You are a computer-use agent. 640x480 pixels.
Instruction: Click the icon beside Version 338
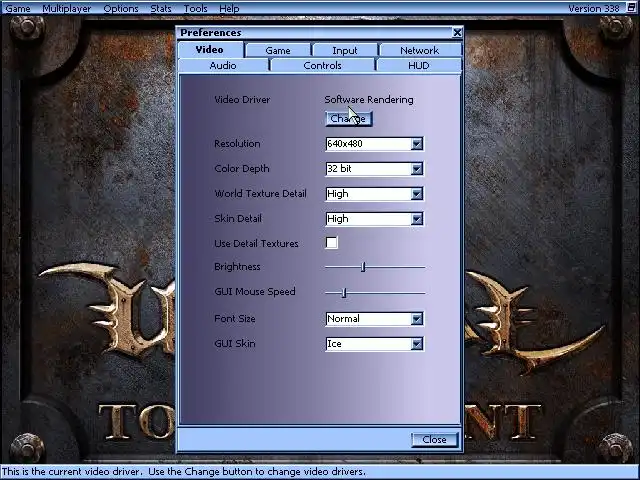tap(631, 8)
